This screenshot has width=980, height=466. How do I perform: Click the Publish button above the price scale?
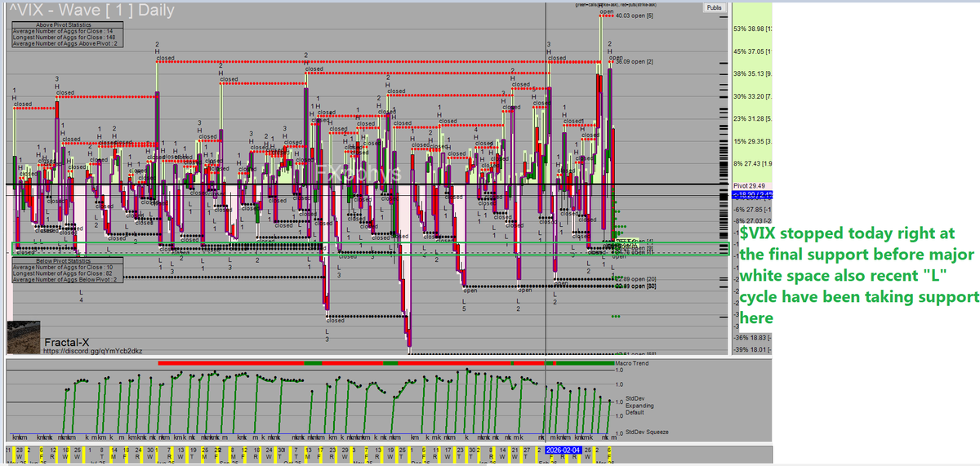coord(713,7)
